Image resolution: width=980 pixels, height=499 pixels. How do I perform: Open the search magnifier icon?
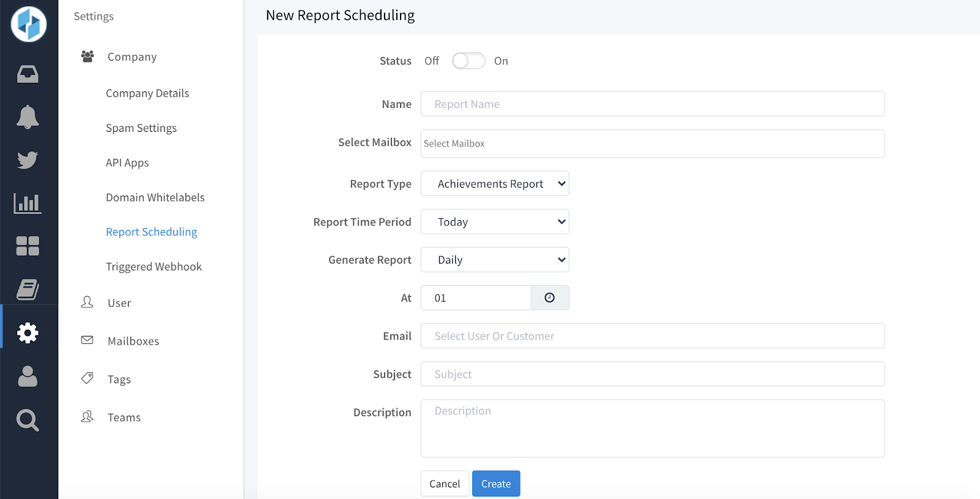(x=28, y=421)
